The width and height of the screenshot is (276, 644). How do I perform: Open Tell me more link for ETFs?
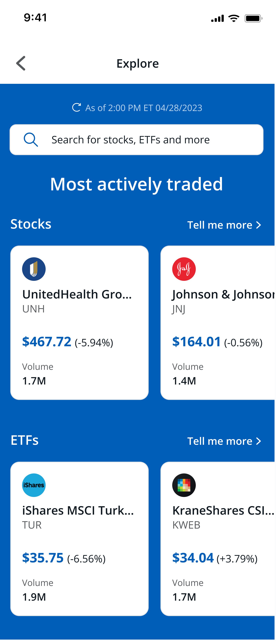click(220, 441)
